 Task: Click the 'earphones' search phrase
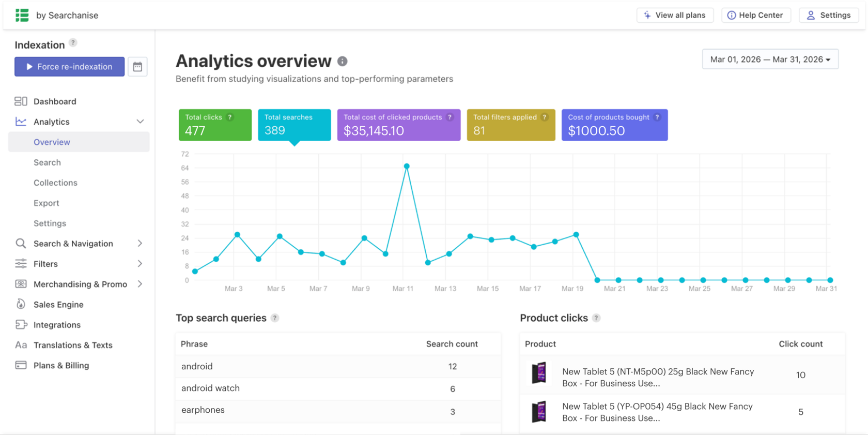coord(203,410)
